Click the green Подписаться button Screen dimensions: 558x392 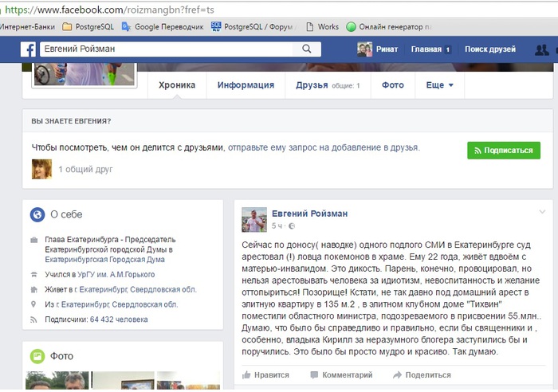504,151
